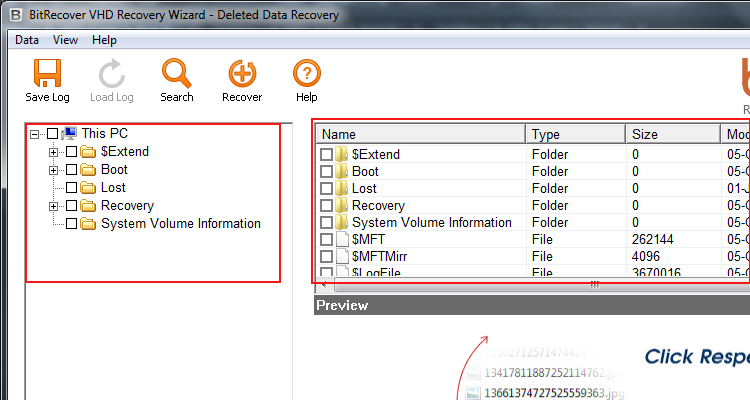Sort file list by Type column
This screenshot has height=400, width=750.
point(575,134)
